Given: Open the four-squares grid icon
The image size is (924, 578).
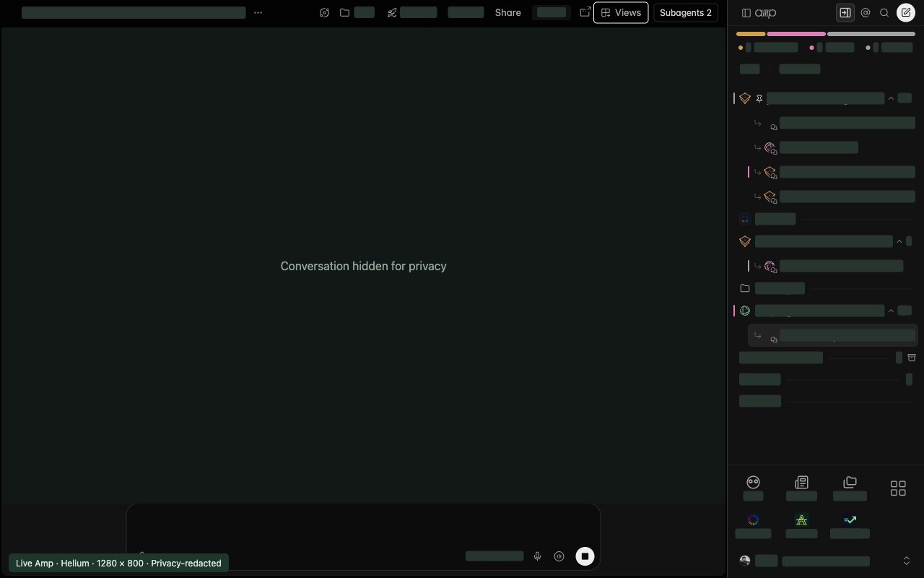Looking at the screenshot, I should (x=898, y=488).
